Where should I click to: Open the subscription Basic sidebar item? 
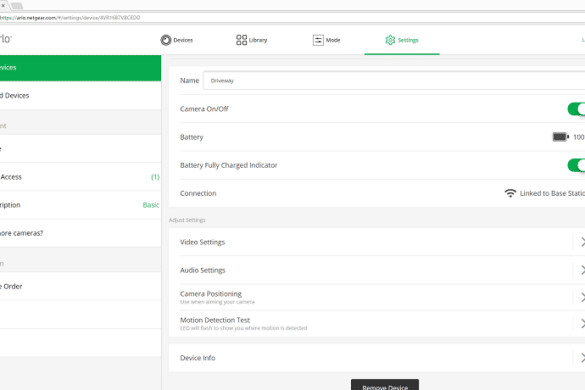pyautogui.click(x=81, y=205)
